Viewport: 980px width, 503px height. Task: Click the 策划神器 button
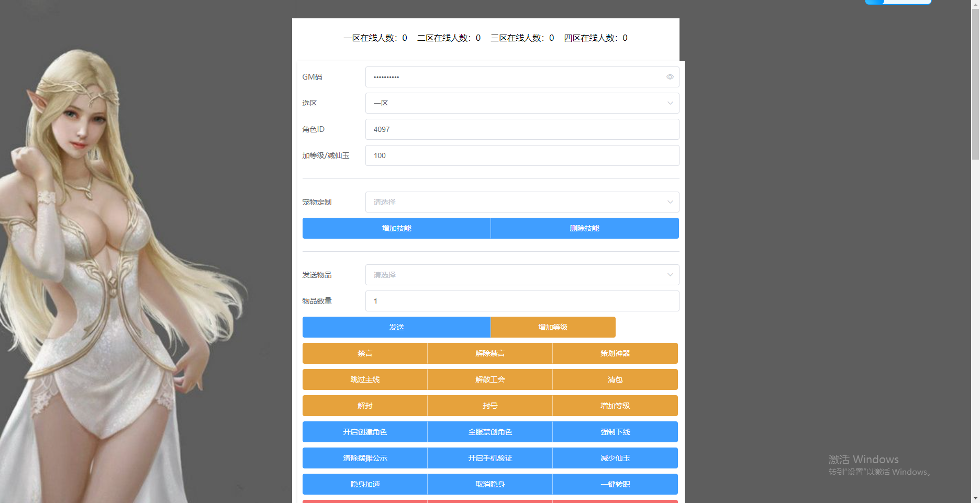tap(615, 353)
